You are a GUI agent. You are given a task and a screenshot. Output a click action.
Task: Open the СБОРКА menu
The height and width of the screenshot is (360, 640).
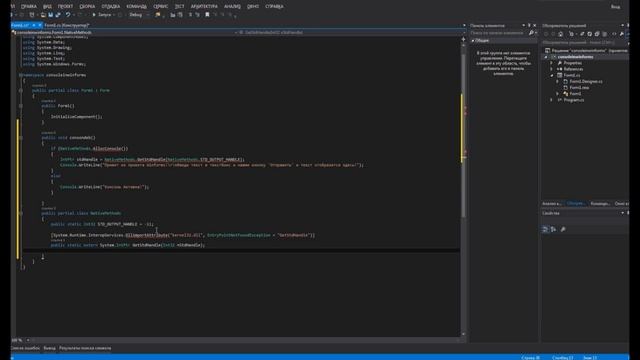point(87,7)
